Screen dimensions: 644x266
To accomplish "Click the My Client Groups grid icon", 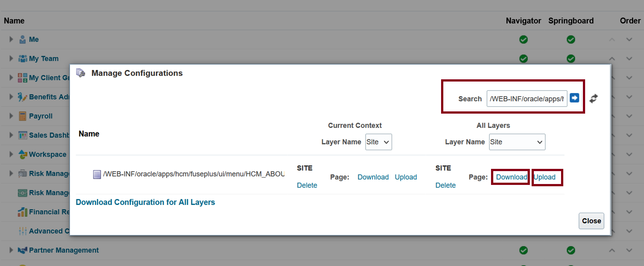I will point(23,78).
